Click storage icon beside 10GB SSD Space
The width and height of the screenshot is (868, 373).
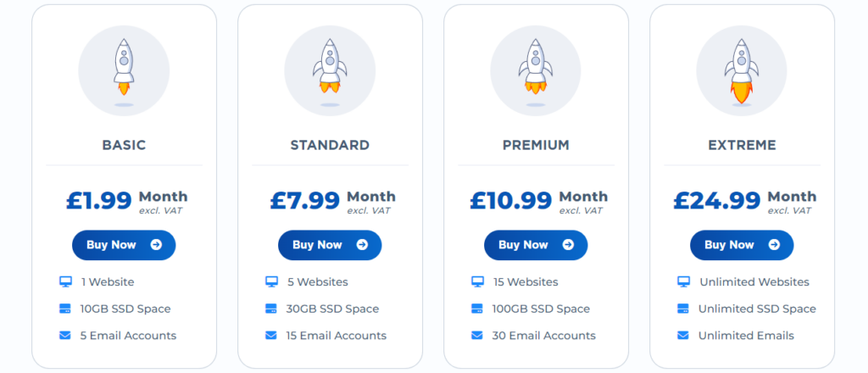click(65, 309)
